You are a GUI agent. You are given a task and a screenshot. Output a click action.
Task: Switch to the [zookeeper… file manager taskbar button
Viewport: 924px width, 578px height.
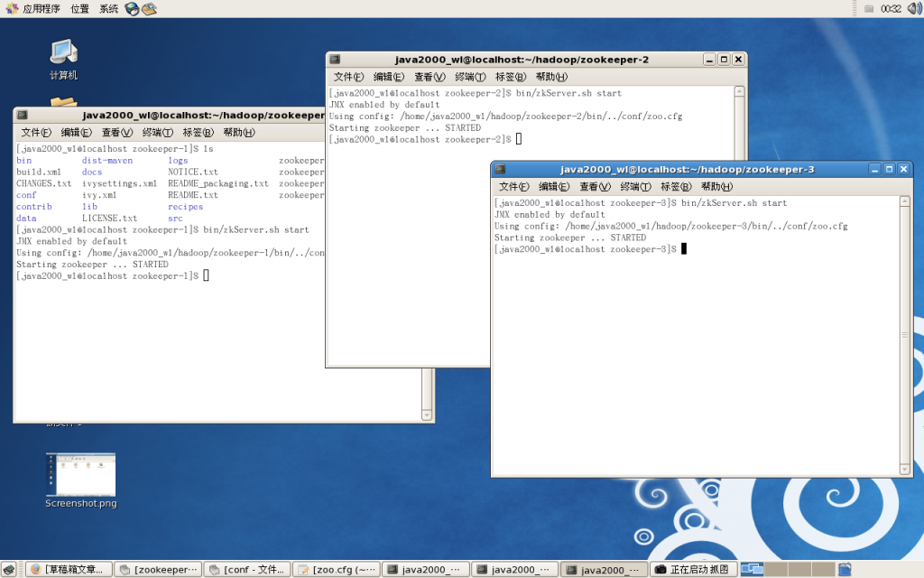pyautogui.click(x=158, y=569)
